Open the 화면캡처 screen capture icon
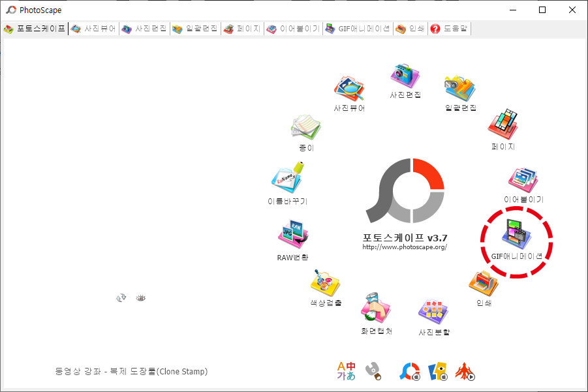588x392 pixels. coord(376,308)
